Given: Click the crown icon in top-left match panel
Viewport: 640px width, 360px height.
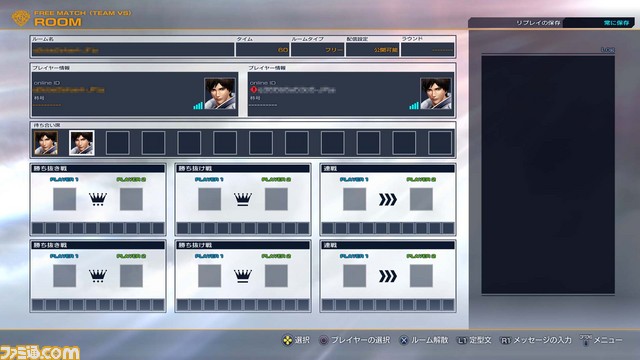Looking at the screenshot, I should click(x=98, y=199).
